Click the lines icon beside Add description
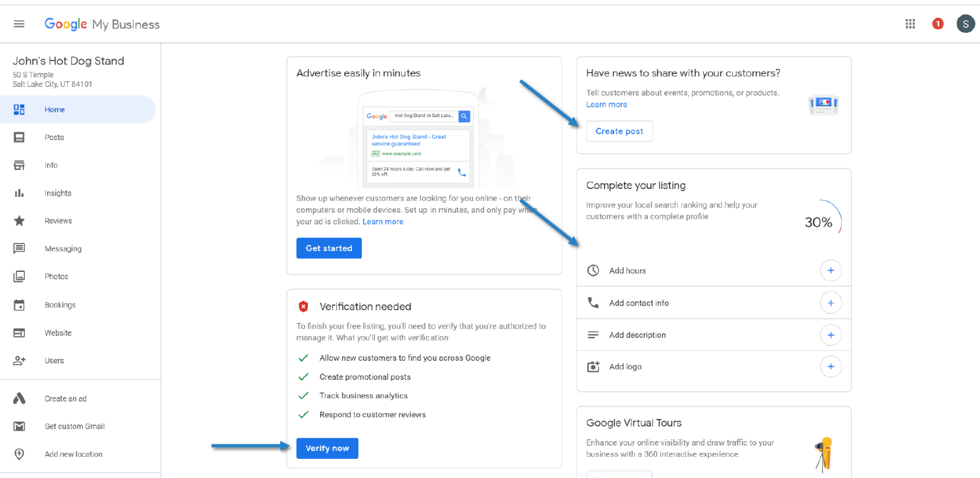 593,335
